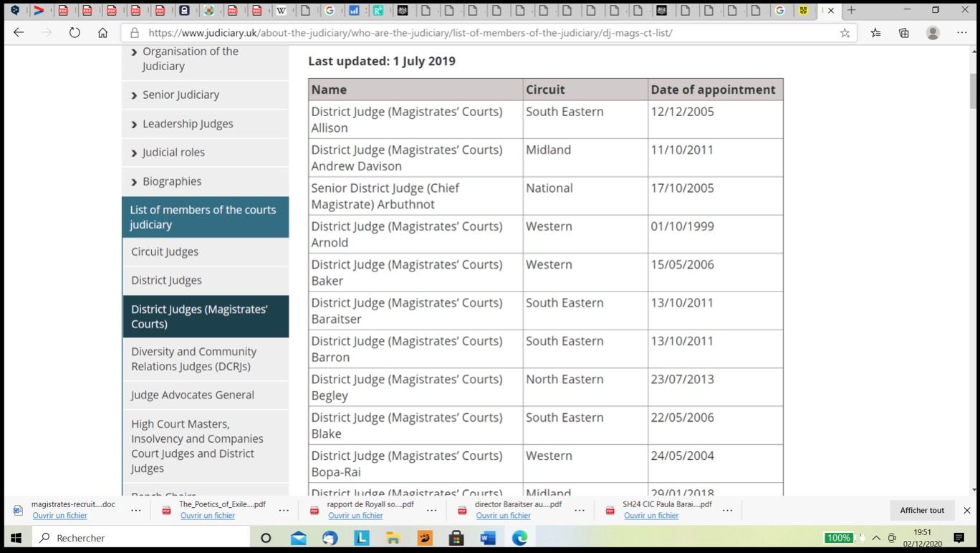Close the downloads bar

[x=966, y=510]
